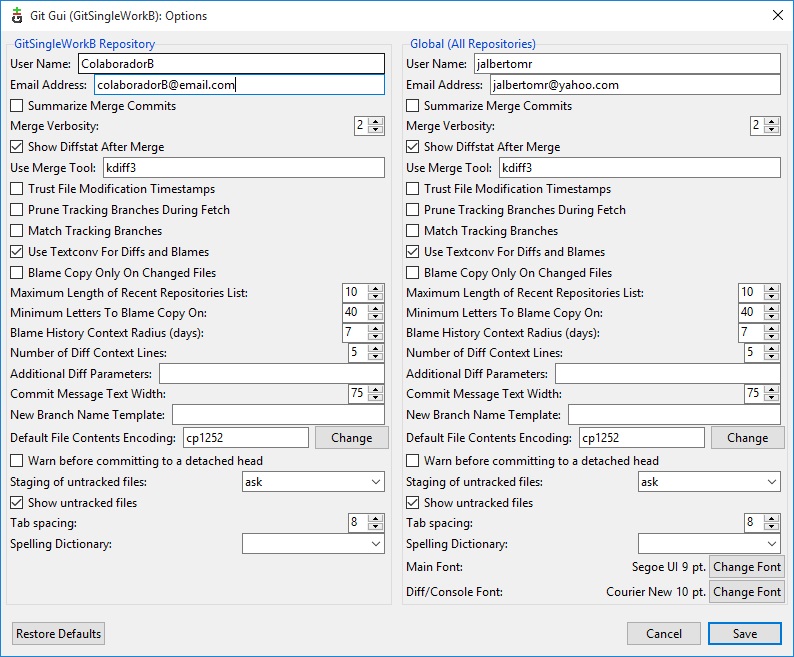Expand the global Spelling Dictionary dropdown
This screenshot has width=794, height=657.
click(709, 544)
